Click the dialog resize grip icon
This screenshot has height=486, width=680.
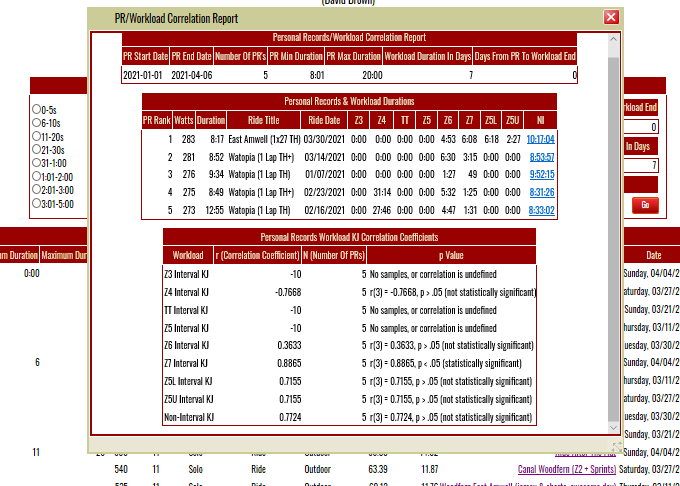[x=617, y=447]
